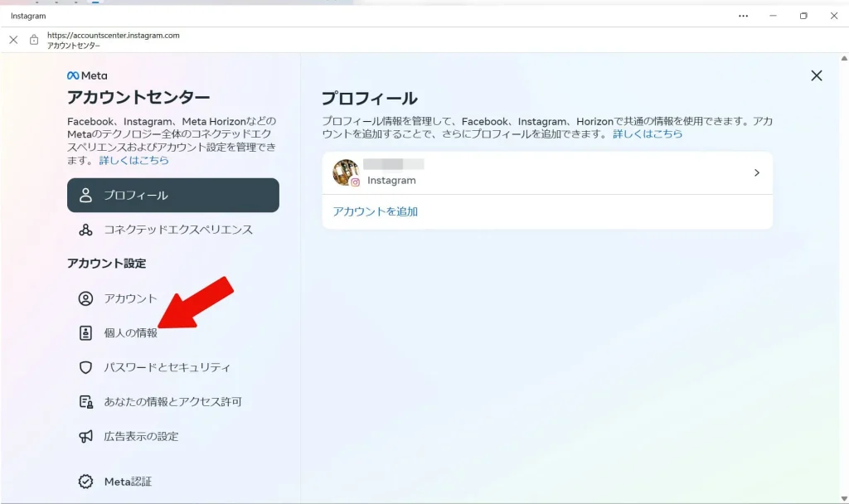Click the アカウント circle person icon
849x504 pixels.
pos(85,298)
